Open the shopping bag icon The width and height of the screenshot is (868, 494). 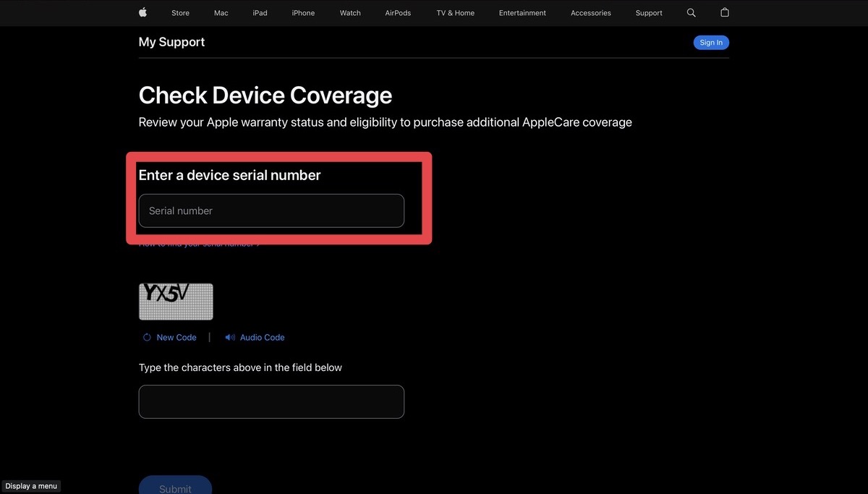tap(725, 12)
